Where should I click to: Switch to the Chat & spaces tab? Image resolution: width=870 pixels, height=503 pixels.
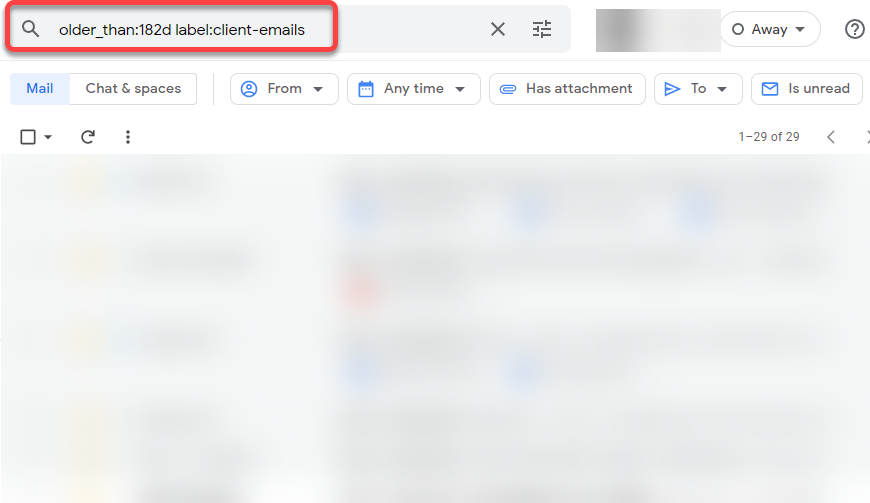133,89
